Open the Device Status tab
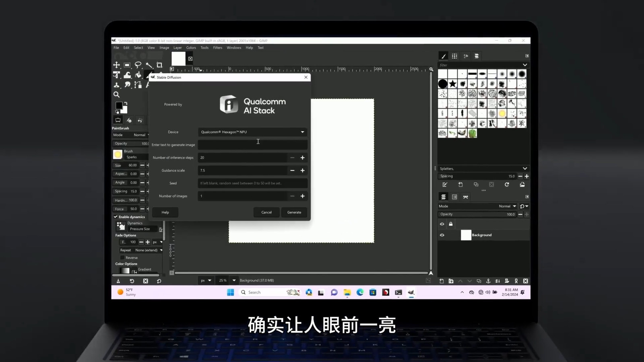644x362 pixels. pos(129,120)
